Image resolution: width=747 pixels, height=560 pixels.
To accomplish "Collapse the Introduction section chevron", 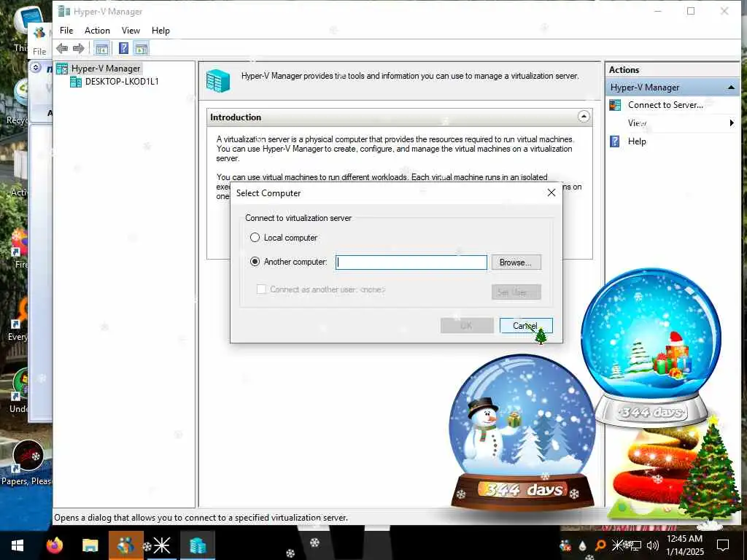I will (x=584, y=117).
